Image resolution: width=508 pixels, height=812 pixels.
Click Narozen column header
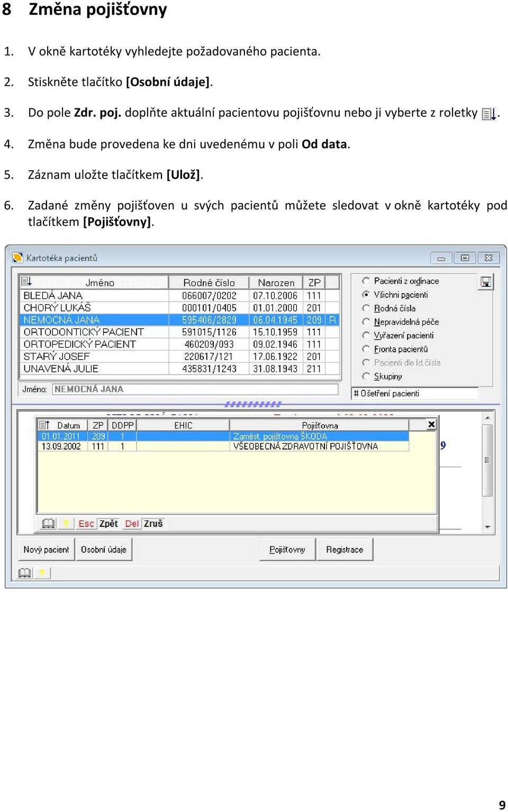tap(276, 282)
